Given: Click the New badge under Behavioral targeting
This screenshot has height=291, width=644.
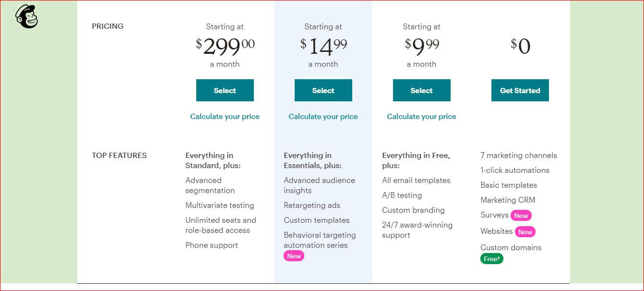Looking at the screenshot, I should pos(294,256).
